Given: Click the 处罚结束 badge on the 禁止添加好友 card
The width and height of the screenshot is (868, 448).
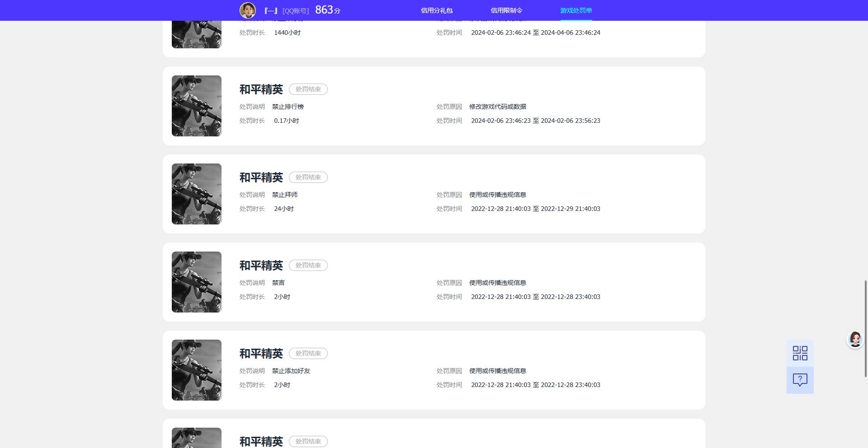Looking at the screenshot, I should pyautogui.click(x=308, y=354).
